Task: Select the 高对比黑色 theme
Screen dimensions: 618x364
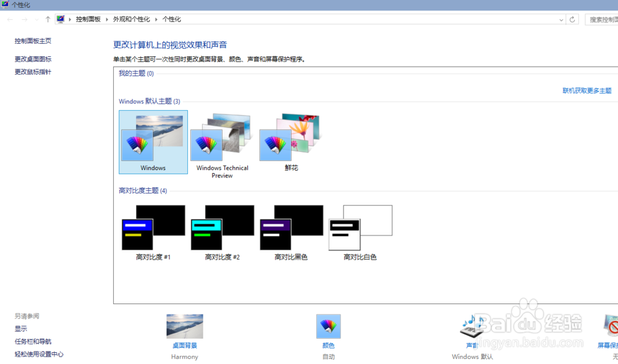Action: click(x=291, y=233)
